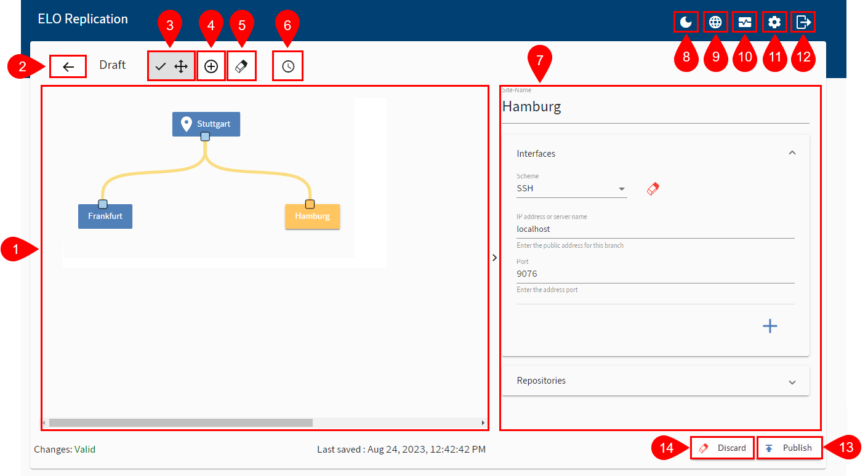The height and width of the screenshot is (476, 868).
Task: Select the eraser tool in the toolbar
Action: click(241, 66)
